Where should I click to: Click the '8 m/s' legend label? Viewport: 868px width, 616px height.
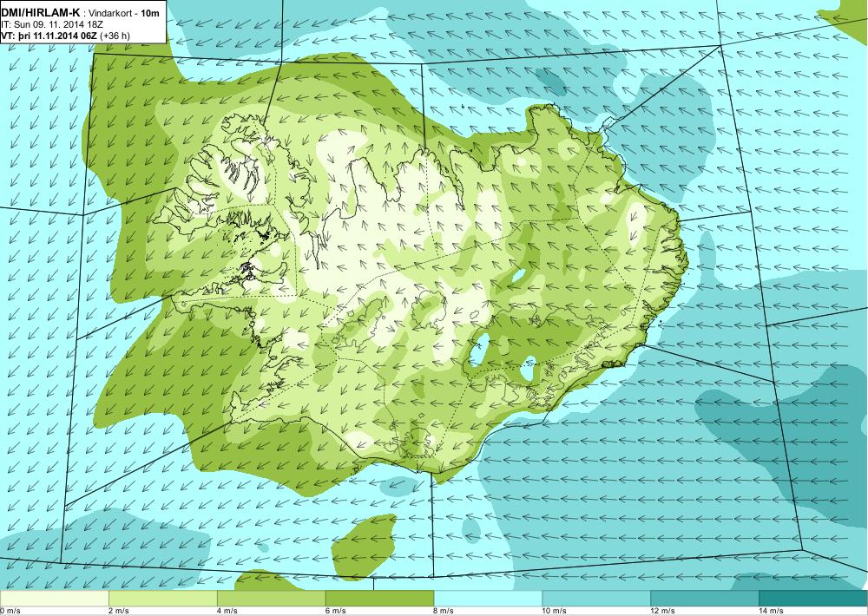444,611
